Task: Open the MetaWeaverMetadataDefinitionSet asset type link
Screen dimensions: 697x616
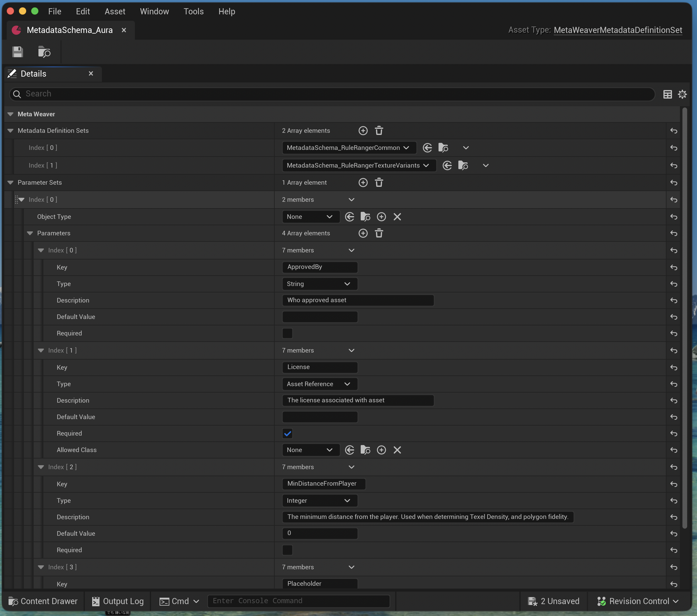Action: [618, 30]
